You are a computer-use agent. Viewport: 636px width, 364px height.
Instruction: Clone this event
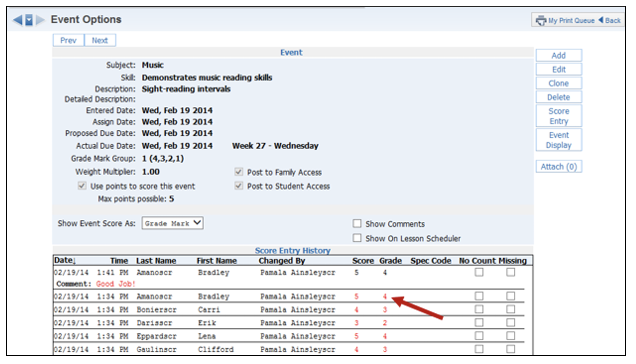559,83
